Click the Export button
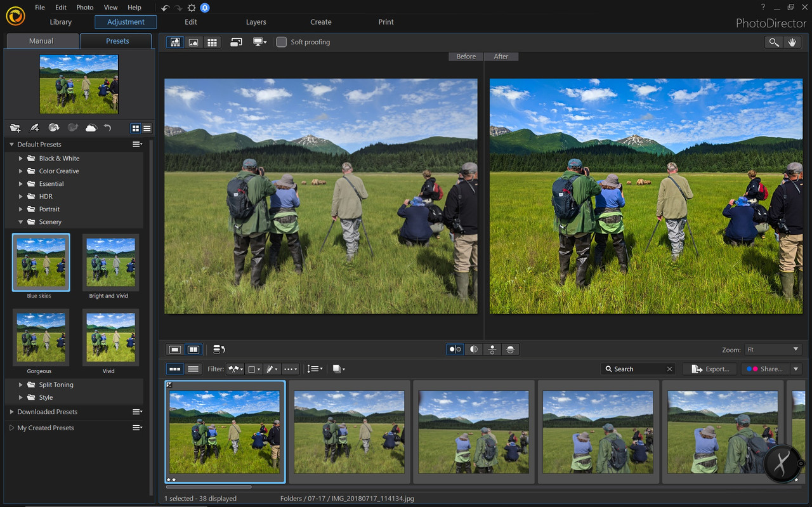Image resolution: width=812 pixels, height=507 pixels. 710,369
